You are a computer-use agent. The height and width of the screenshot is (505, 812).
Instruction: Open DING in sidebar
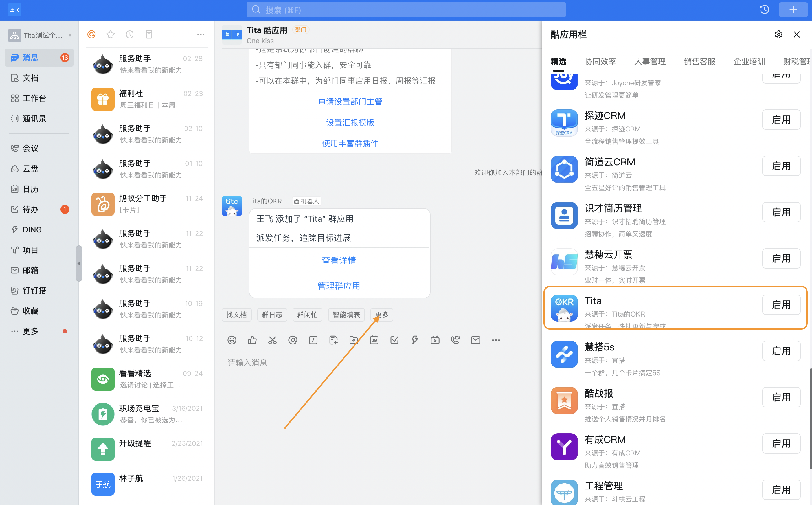pyautogui.click(x=39, y=230)
